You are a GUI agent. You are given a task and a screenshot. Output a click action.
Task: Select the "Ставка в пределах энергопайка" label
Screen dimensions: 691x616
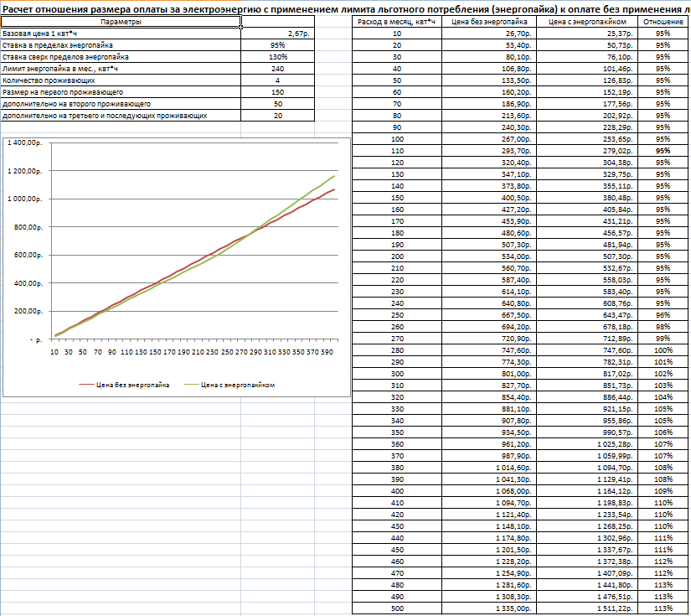click(x=121, y=45)
